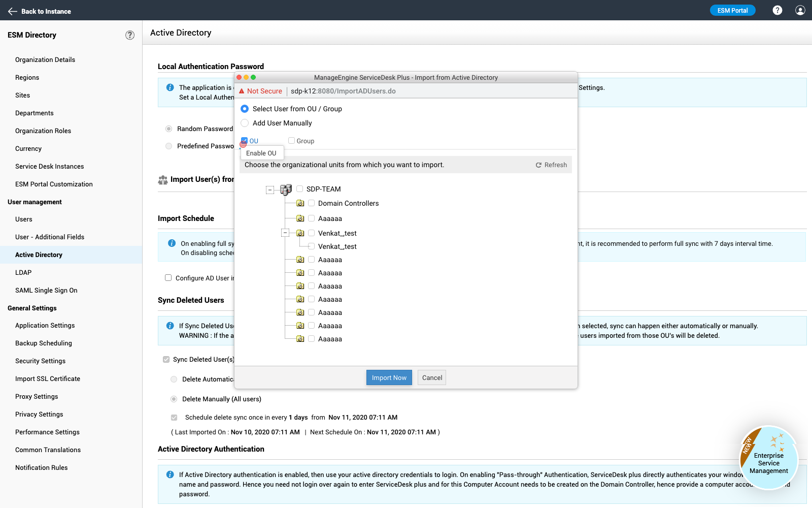Screen dimensions: 812x508
Task: Click the Domain Controllers folder icon
Action: click(x=300, y=203)
